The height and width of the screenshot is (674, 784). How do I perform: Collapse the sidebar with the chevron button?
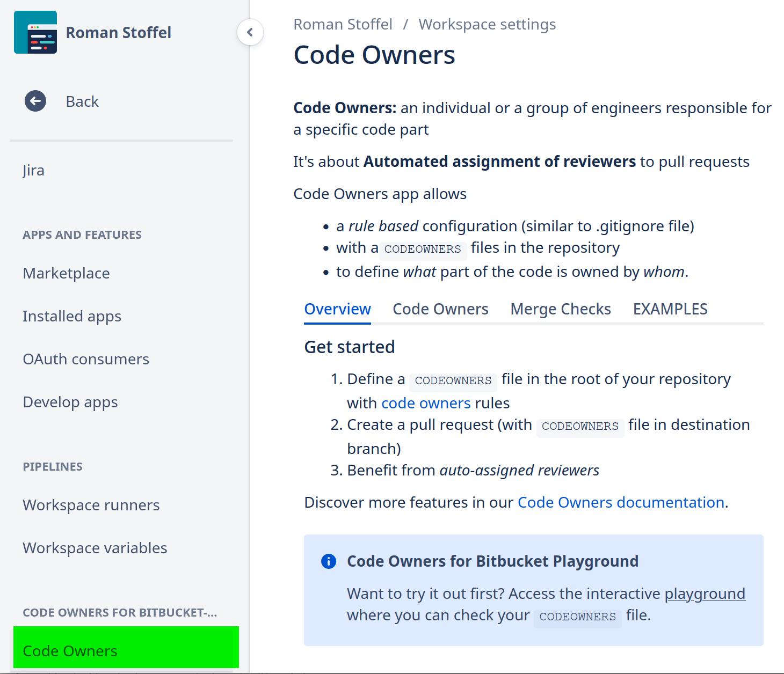[250, 32]
